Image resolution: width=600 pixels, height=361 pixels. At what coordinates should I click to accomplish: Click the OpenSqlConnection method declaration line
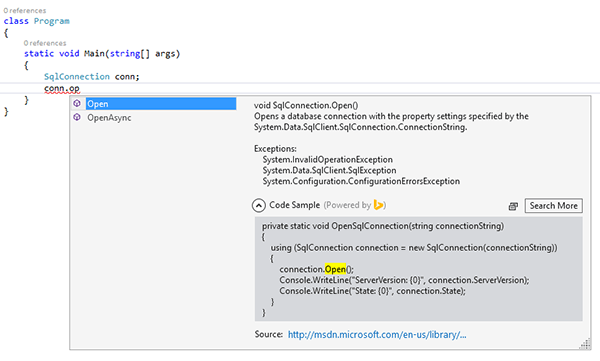383,226
